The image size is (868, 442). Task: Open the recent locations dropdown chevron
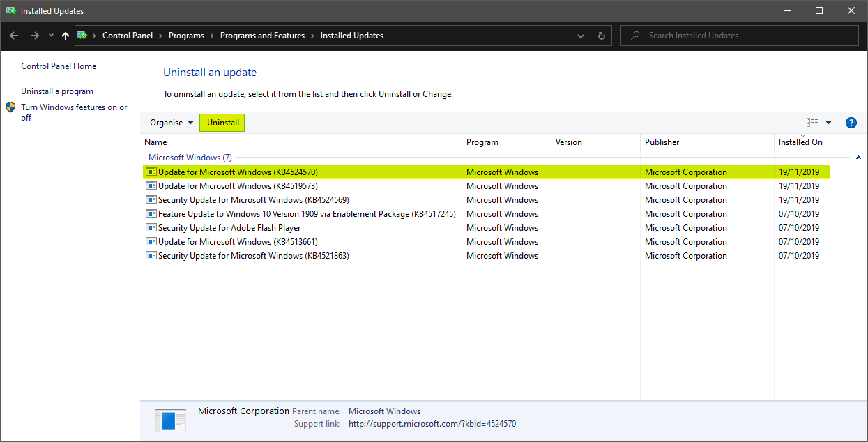coord(51,36)
